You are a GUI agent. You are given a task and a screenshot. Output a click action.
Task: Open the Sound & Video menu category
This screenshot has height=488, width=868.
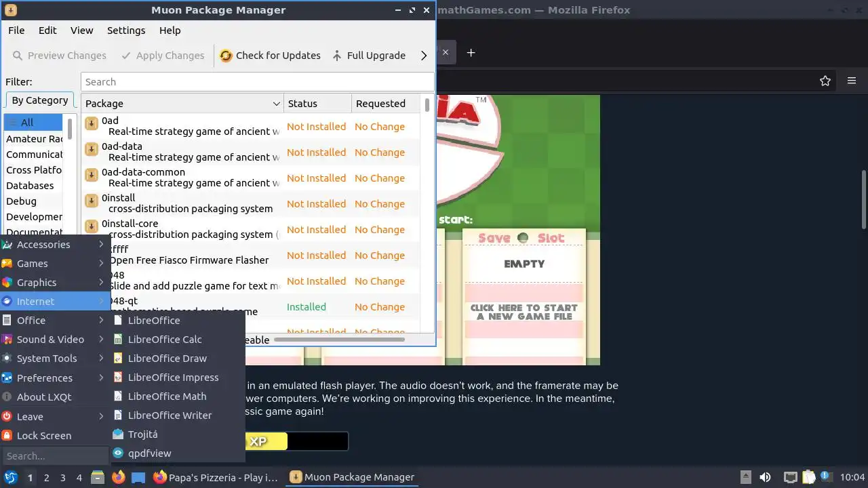pyautogui.click(x=55, y=340)
